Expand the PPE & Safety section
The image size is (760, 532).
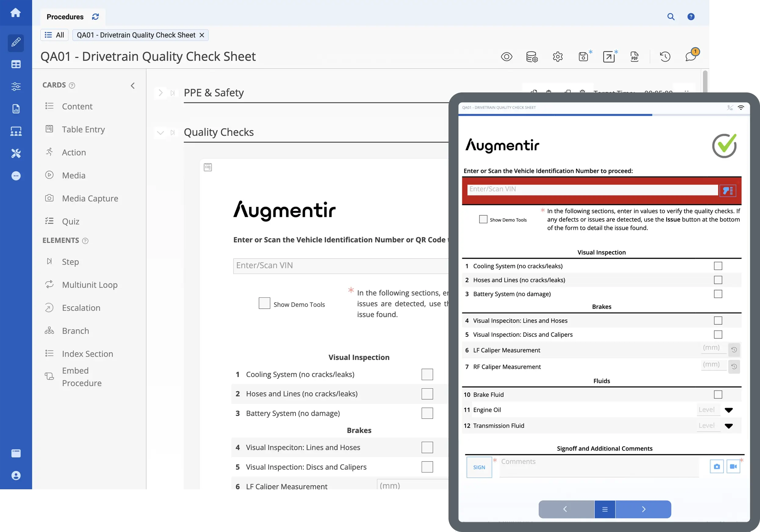[160, 93]
